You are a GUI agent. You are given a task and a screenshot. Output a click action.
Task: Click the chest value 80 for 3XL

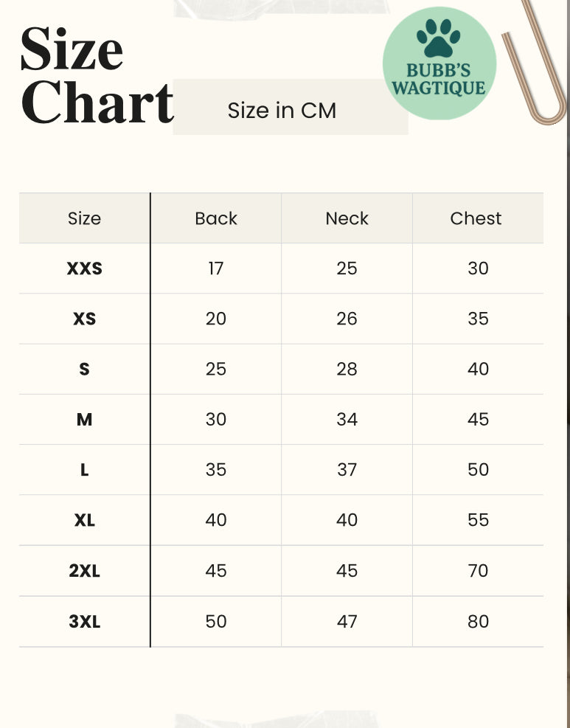[478, 622]
